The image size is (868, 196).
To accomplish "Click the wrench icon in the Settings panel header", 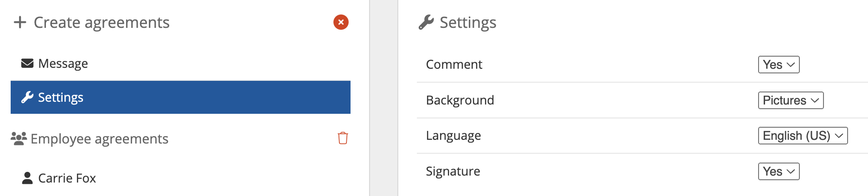I will pyautogui.click(x=426, y=22).
